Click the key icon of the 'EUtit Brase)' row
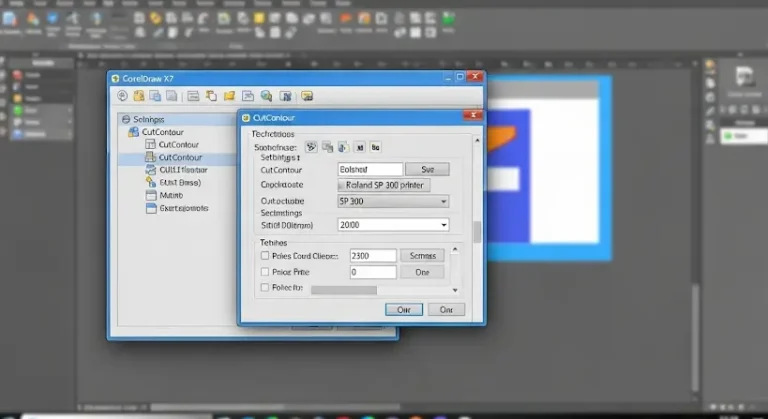This screenshot has height=419, width=768. click(151, 182)
